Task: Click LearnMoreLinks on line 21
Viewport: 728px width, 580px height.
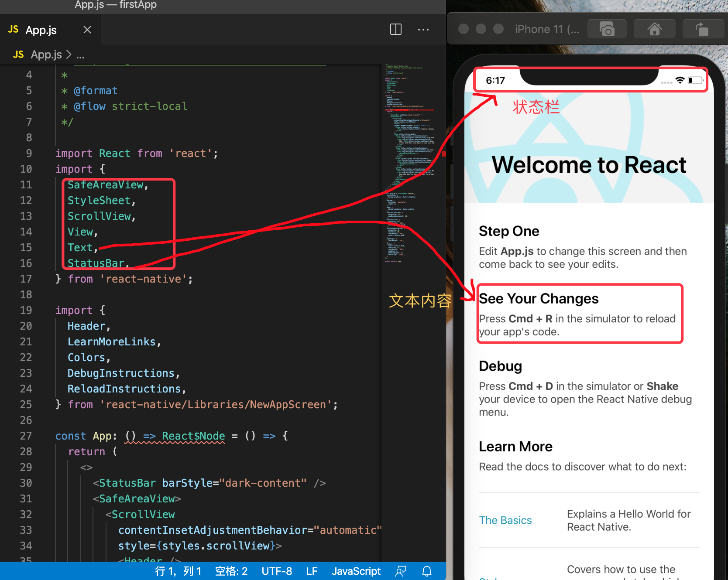Action: [112, 341]
